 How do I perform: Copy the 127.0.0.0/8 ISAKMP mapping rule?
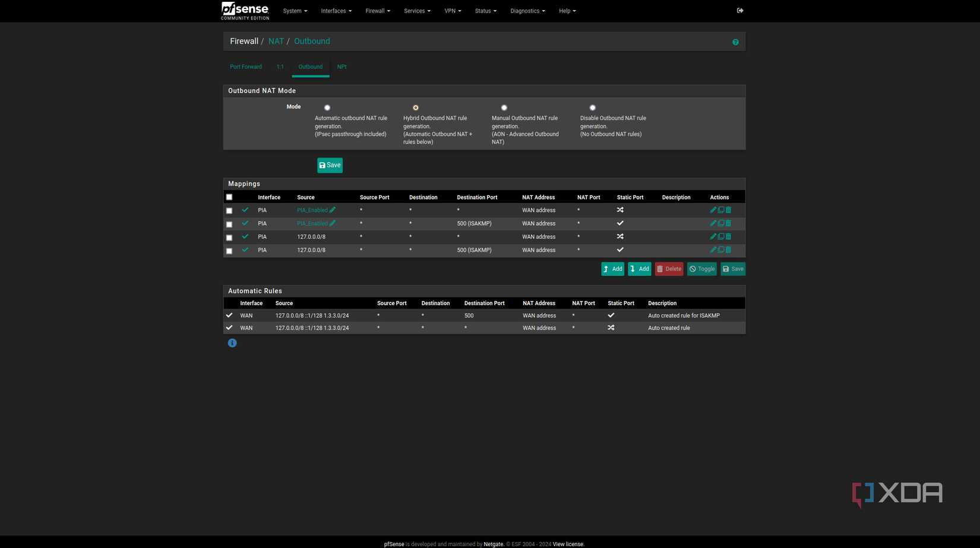720,250
